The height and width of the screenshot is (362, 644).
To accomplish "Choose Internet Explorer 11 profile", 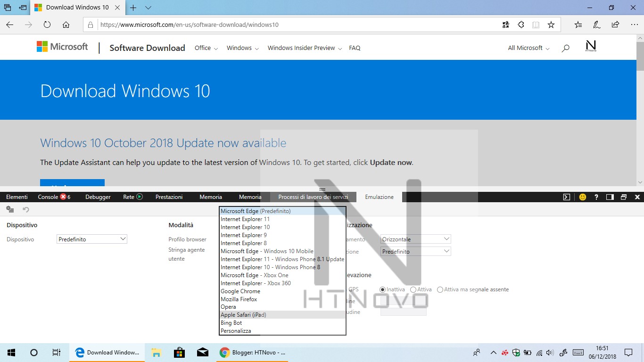I will pyautogui.click(x=283, y=219).
